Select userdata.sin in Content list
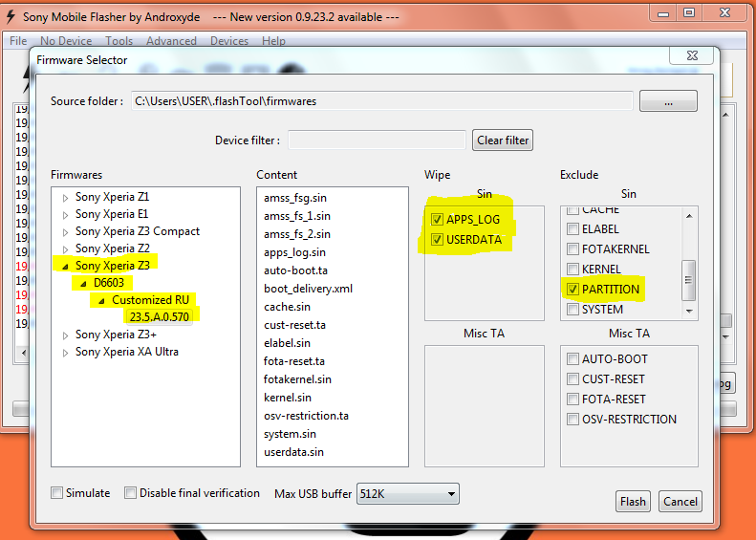The width and height of the screenshot is (756, 540). pos(293,452)
